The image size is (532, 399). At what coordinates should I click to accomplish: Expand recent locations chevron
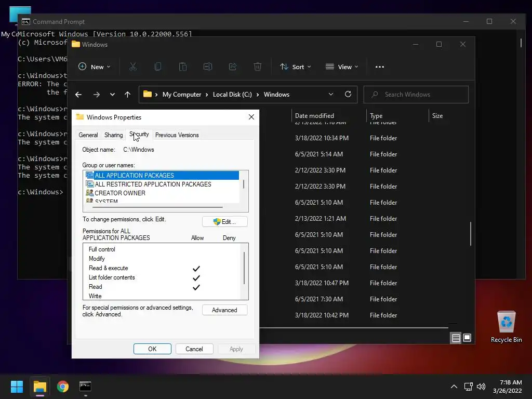(x=112, y=95)
